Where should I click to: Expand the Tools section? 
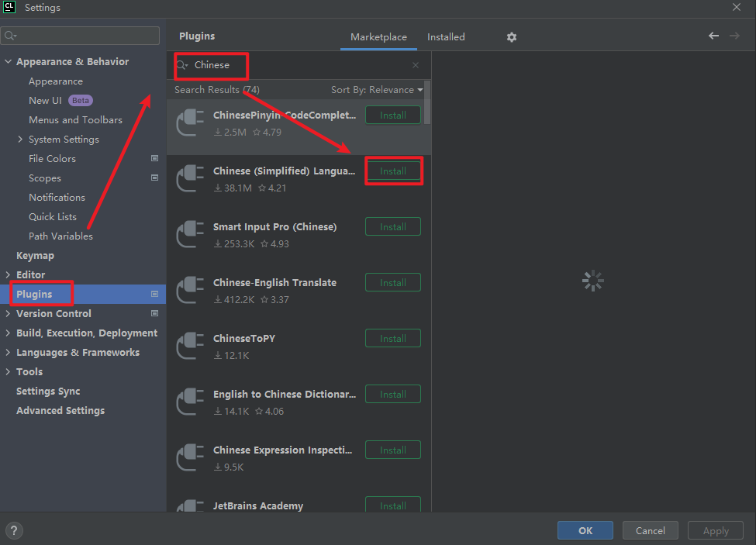pos(8,371)
